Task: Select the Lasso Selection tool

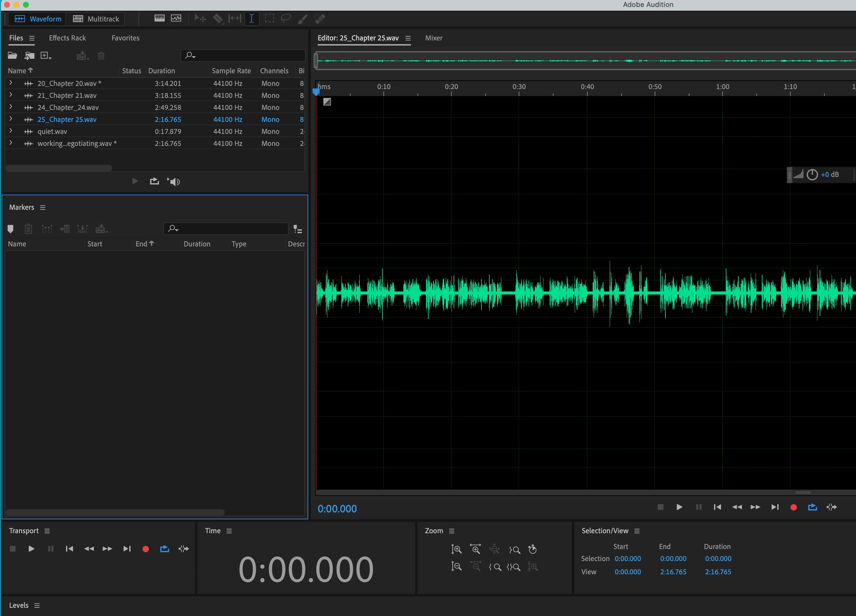Action: click(x=286, y=19)
